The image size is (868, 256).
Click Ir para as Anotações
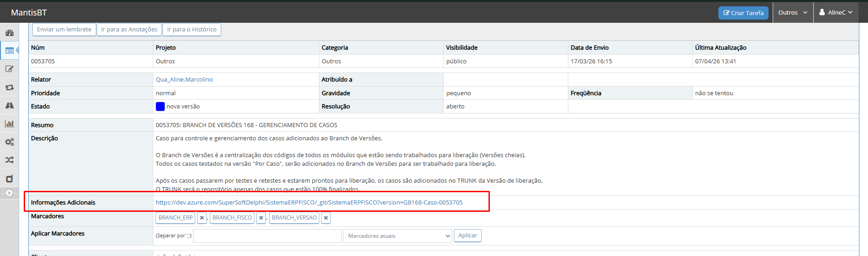pyautogui.click(x=129, y=30)
